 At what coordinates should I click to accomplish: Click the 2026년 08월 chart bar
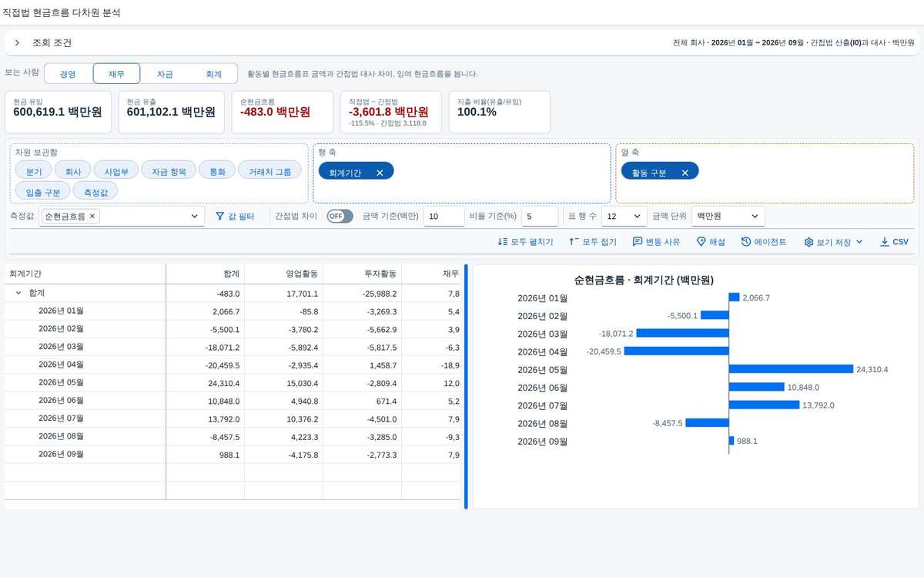[707, 422]
